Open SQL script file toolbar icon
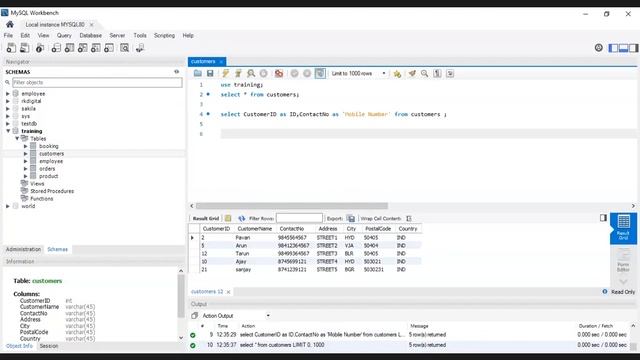 [x=24, y=48]
